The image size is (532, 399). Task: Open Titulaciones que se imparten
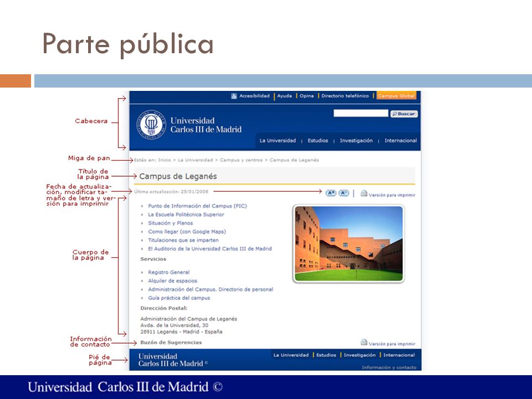pyautogui.click(x=183, y=240)
